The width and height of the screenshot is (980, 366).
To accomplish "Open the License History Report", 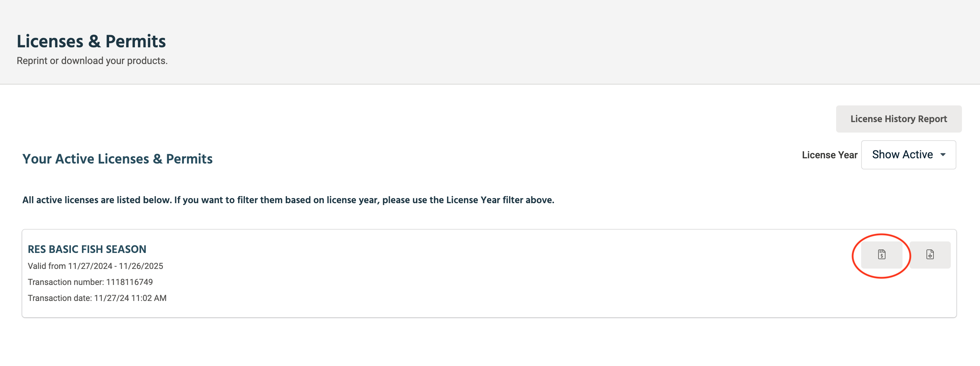I will [x=898, y=119].
